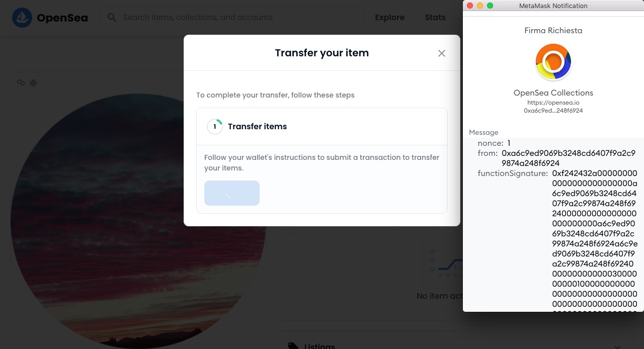Click the search magnifier icon
The image size is (644, 349).
(x=113, y=18)
